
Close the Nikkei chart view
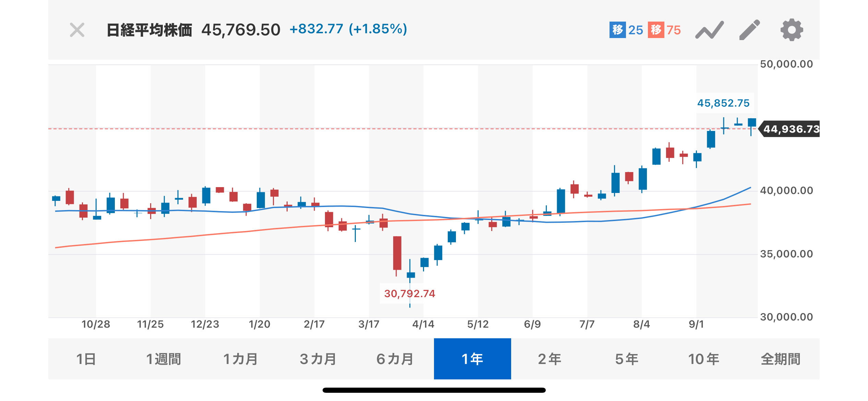pos(77,30)
